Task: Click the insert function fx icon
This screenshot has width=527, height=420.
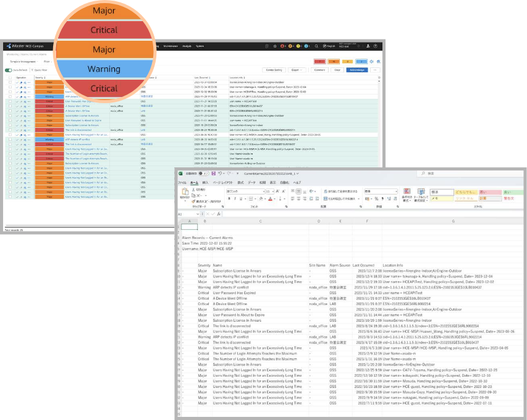Action: [x=219, y=214]
